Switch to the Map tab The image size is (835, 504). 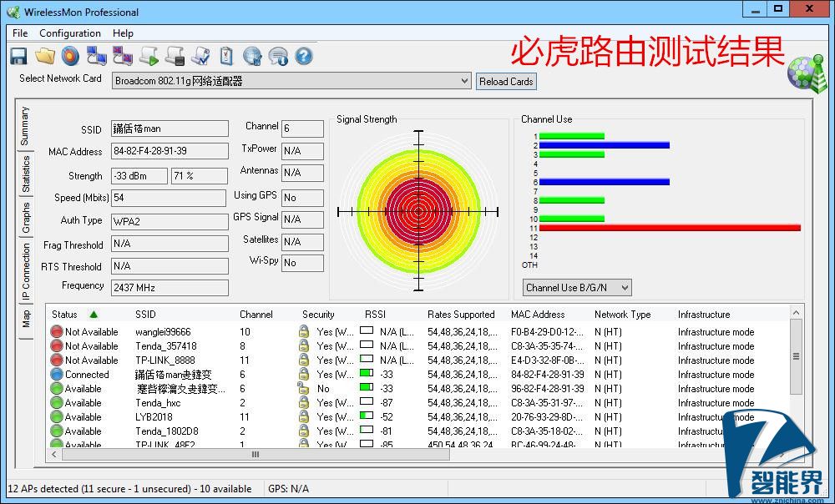coord(26,320)
